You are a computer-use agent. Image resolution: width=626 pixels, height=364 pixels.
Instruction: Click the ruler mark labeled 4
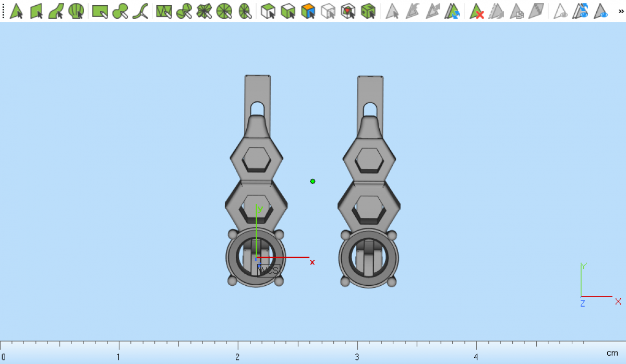click(476, 357)
